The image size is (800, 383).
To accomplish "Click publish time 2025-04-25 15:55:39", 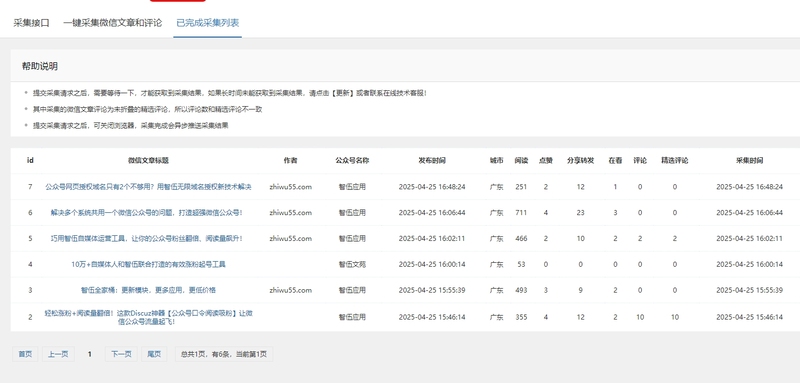I will (432, 290).
